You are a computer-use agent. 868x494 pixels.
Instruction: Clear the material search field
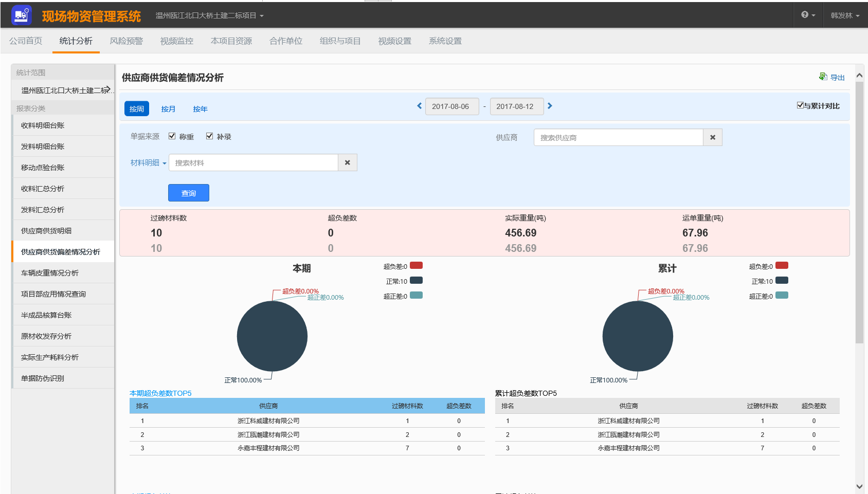click(x=347, y=163)
